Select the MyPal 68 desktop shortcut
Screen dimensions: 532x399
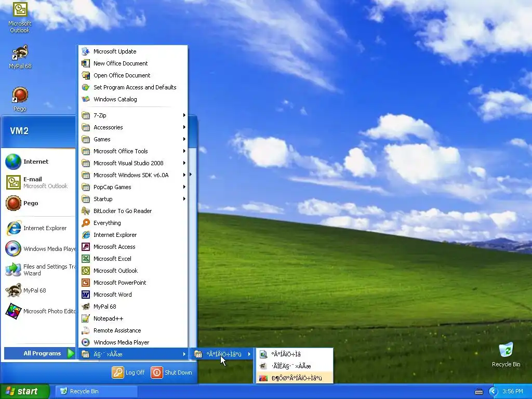click(20, 57)
